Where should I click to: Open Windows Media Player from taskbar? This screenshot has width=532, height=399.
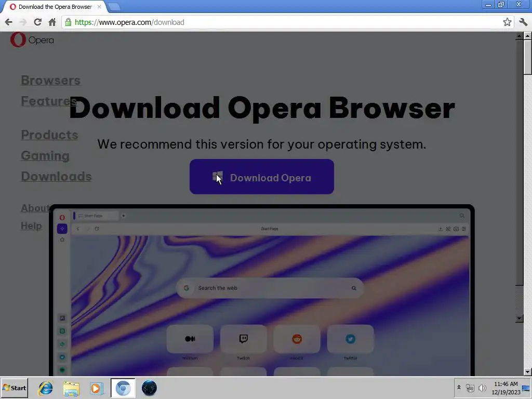(x=97, y=388)
